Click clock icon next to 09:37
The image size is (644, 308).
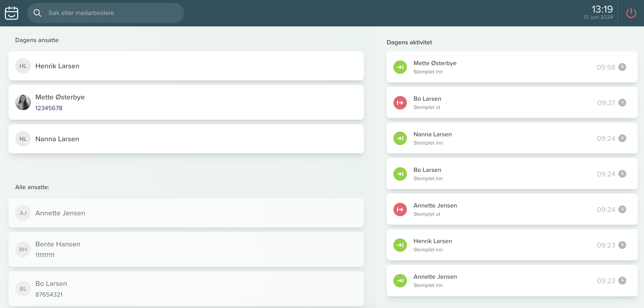pyautogui.click(x=622, y=103)
